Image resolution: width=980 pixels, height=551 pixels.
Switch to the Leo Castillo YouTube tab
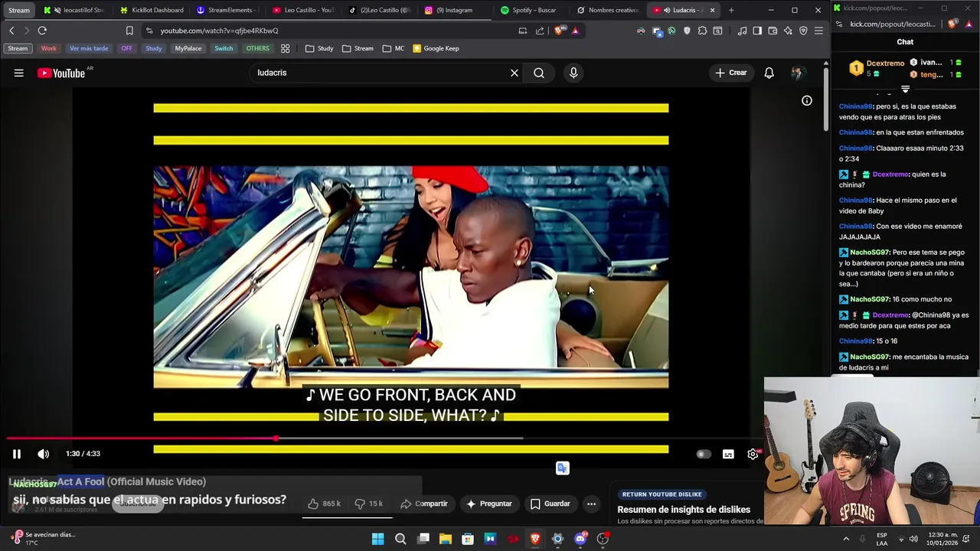coord(304,10)
